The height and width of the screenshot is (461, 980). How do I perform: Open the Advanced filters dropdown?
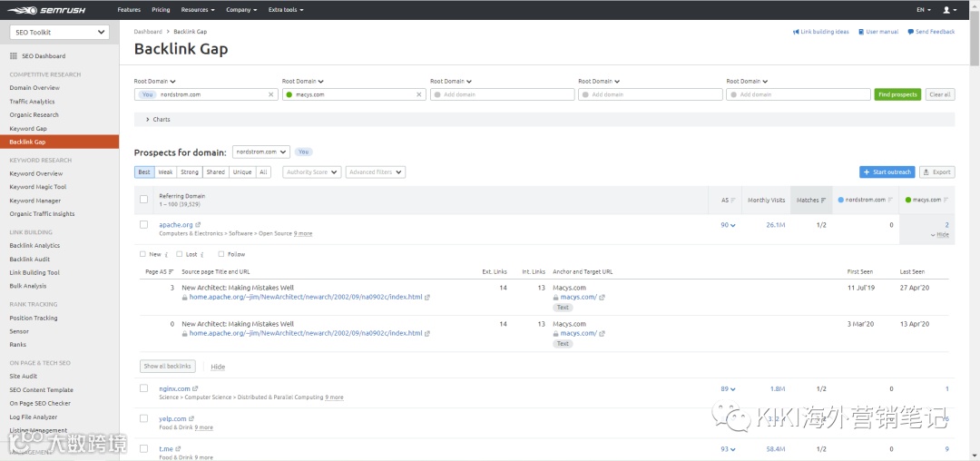point(376,172)
